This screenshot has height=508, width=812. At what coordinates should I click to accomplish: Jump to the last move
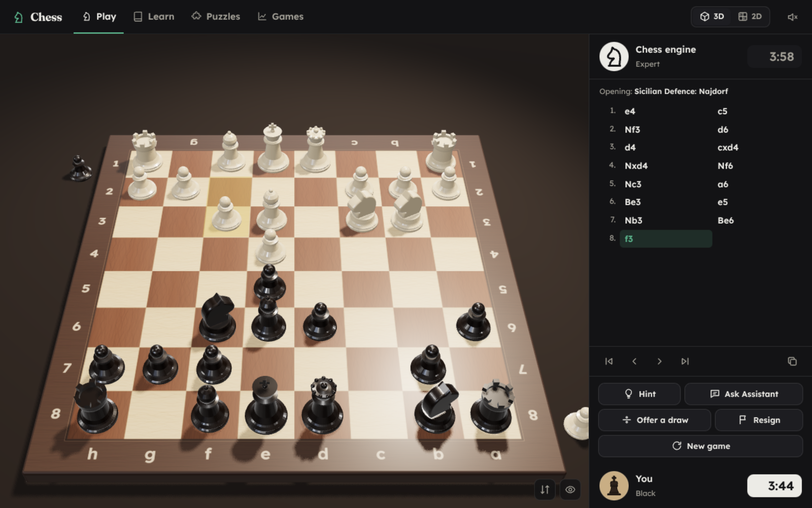coord(685,361)
